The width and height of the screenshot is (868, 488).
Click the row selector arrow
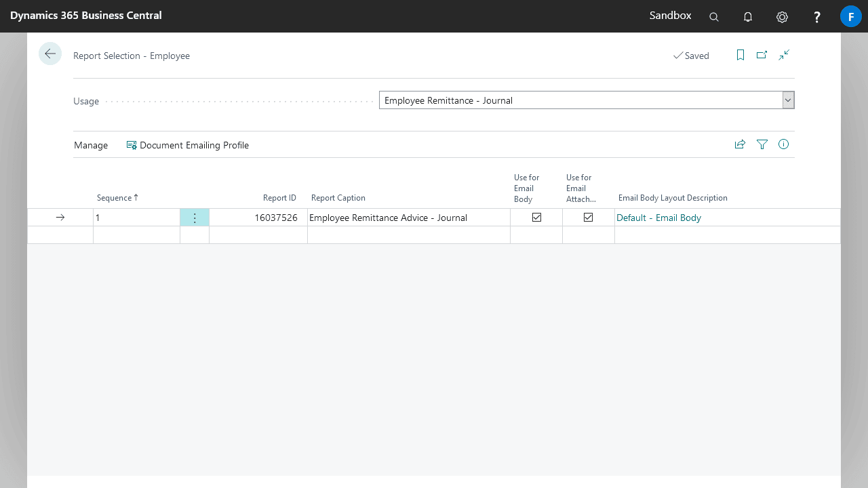coord(60,218)
